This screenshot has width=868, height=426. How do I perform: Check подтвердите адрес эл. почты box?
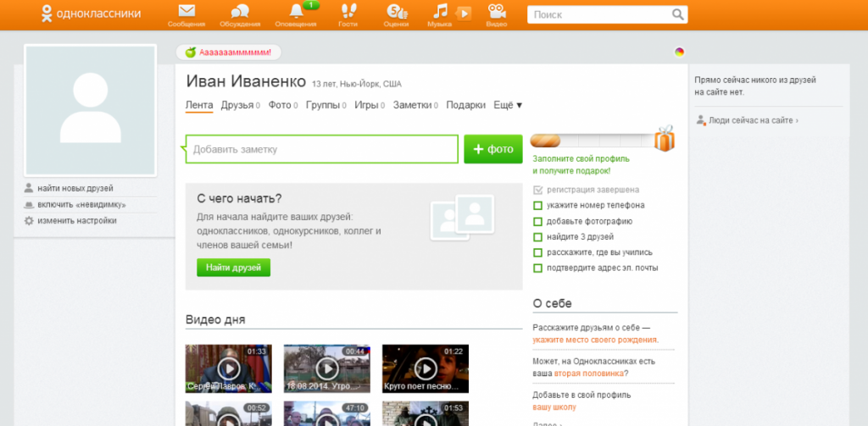pyautogui.click(x=537, y=268)
